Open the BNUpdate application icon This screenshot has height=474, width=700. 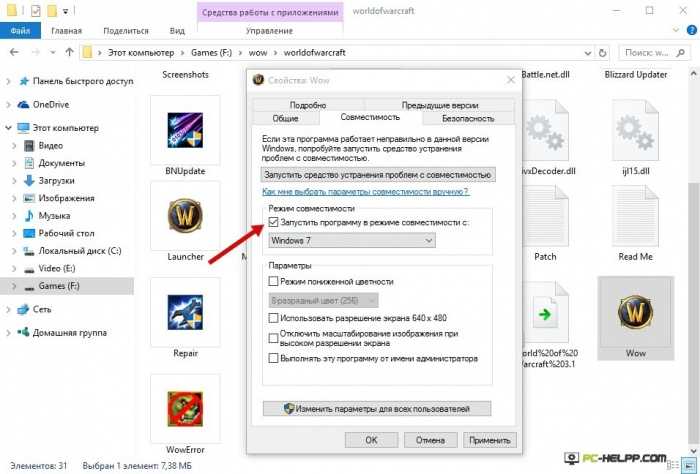tap(185, 130)
